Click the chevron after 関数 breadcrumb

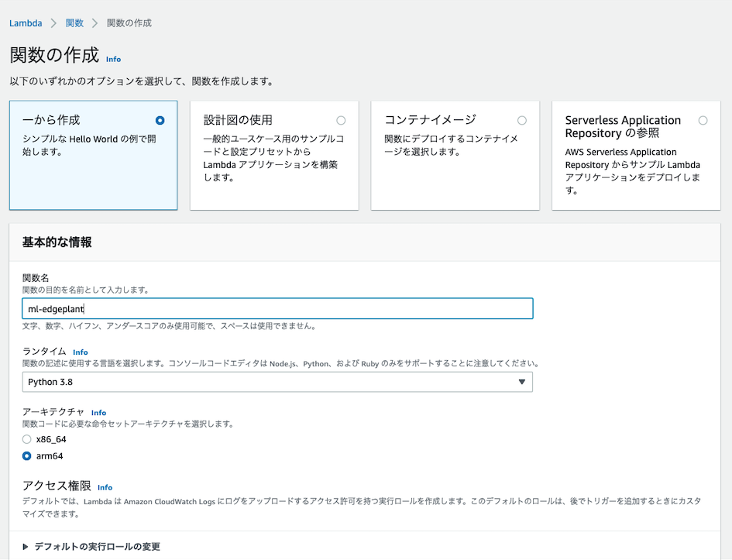pos(95,23)
